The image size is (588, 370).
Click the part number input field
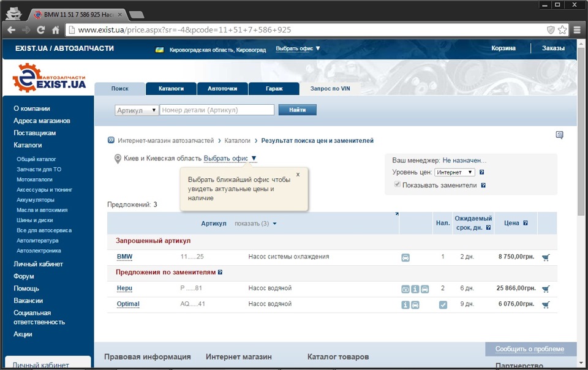217,110
